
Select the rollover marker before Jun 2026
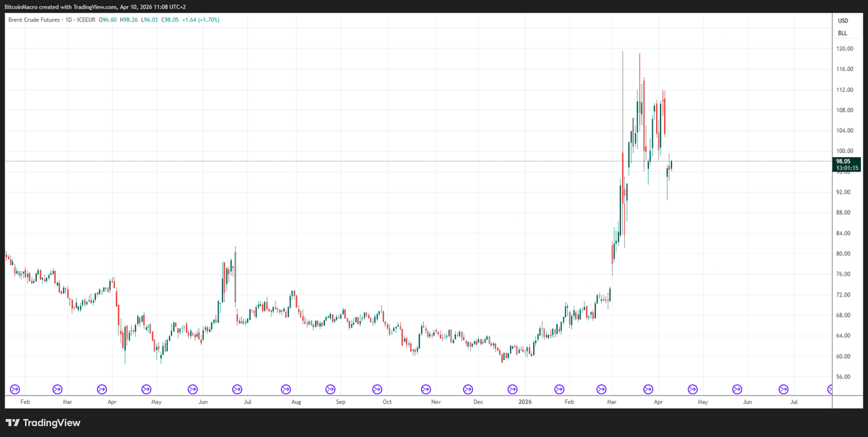(x=737, y=389)
